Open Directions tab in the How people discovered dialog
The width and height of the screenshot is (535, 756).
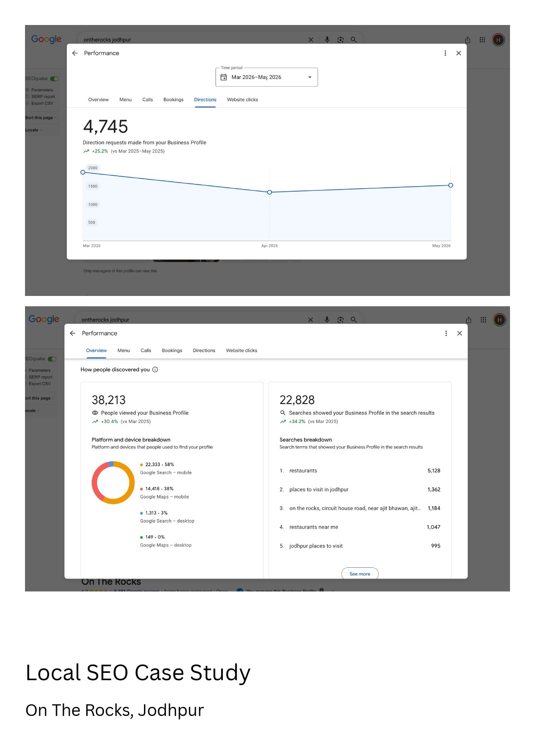(204, 351)
